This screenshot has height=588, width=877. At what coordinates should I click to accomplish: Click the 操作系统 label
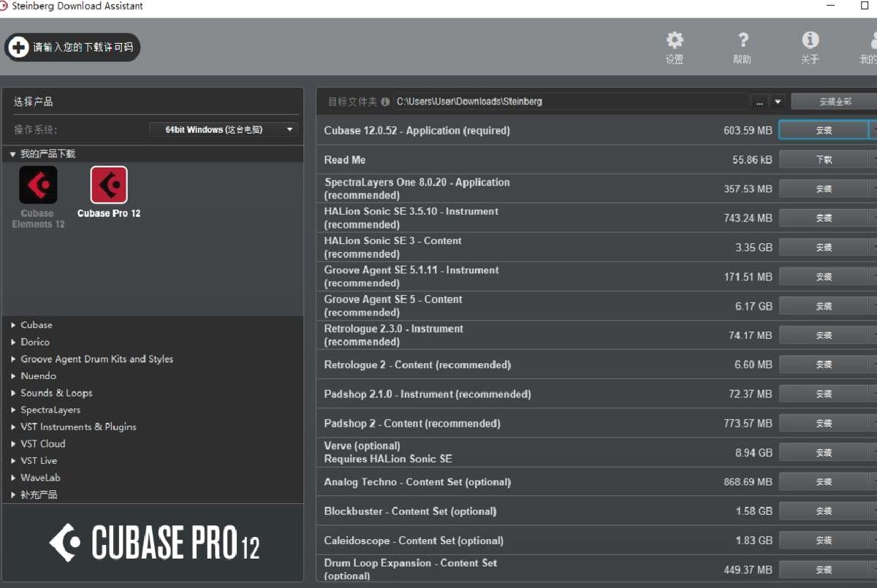pos(35,130)
